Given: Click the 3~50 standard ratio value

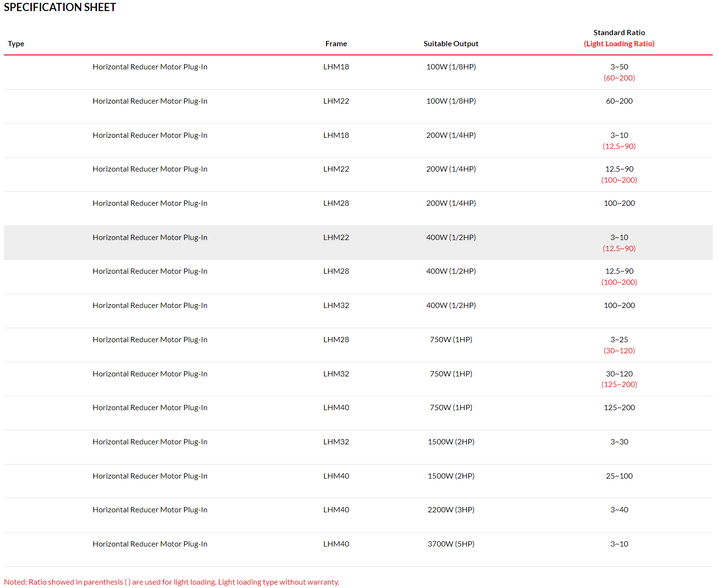Looking at the screenshot, I should click(619, 67).
